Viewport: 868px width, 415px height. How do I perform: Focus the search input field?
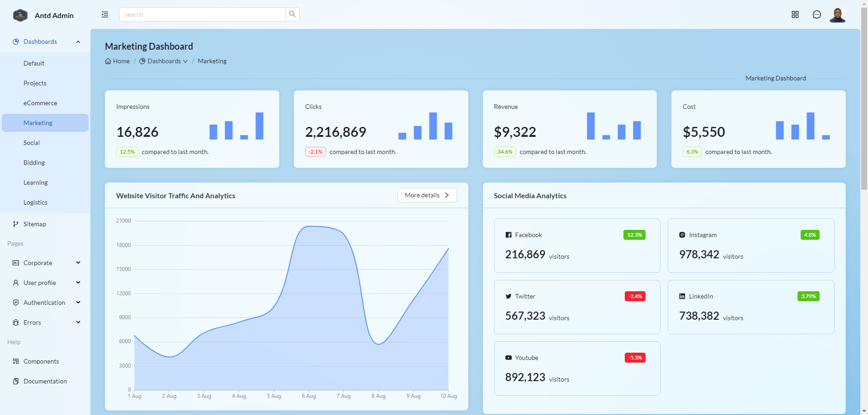[203, 14]
